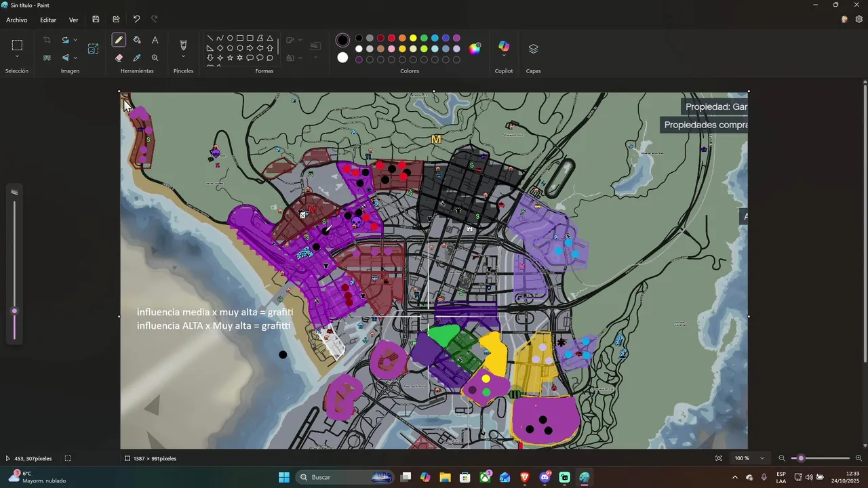This screenshot has height=488, width=868.
Task: Choose the rectangular Selection tool
Action: 17,45
